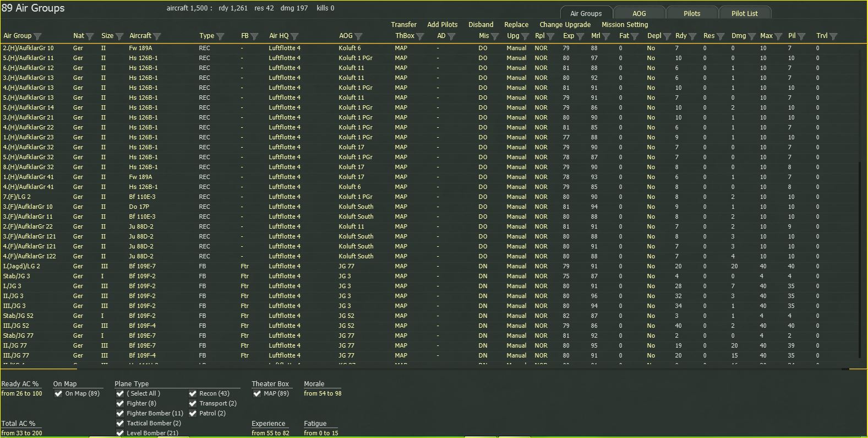Toggle the Patrol (2) checkbox
868x438 pixels.
pos(193,414)
